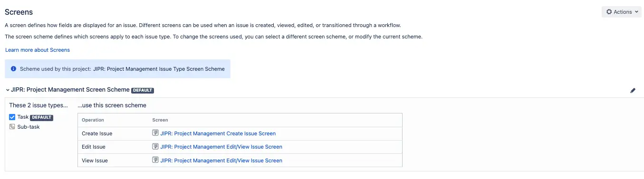Click screen icon in the View Issue row
The width and height of the screenshot is (644, 179).
155,160
